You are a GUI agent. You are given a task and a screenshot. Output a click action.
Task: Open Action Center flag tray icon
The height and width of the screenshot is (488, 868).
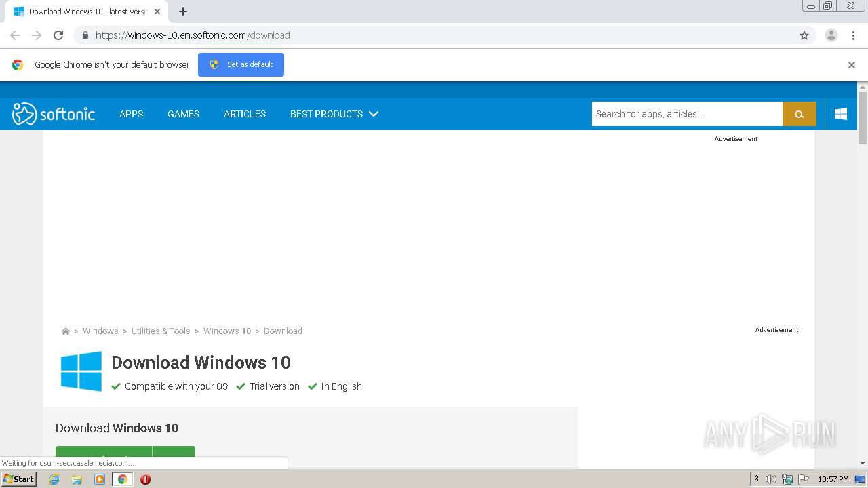[804, 479]
